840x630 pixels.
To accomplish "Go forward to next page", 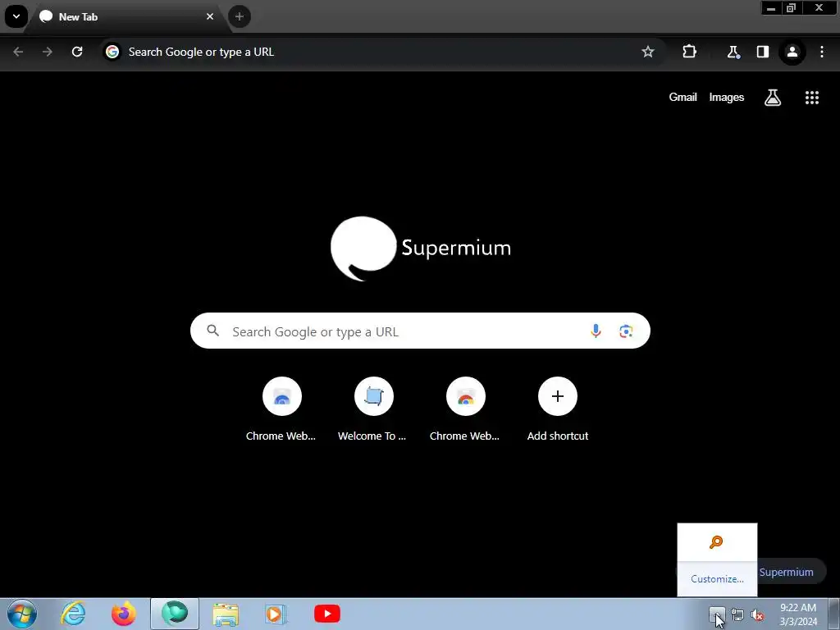I will (48, 52).
